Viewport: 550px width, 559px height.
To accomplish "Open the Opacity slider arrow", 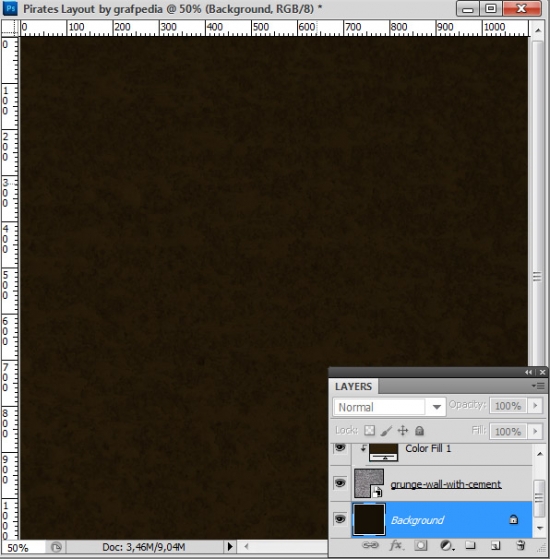I will (x=535, y=406).
